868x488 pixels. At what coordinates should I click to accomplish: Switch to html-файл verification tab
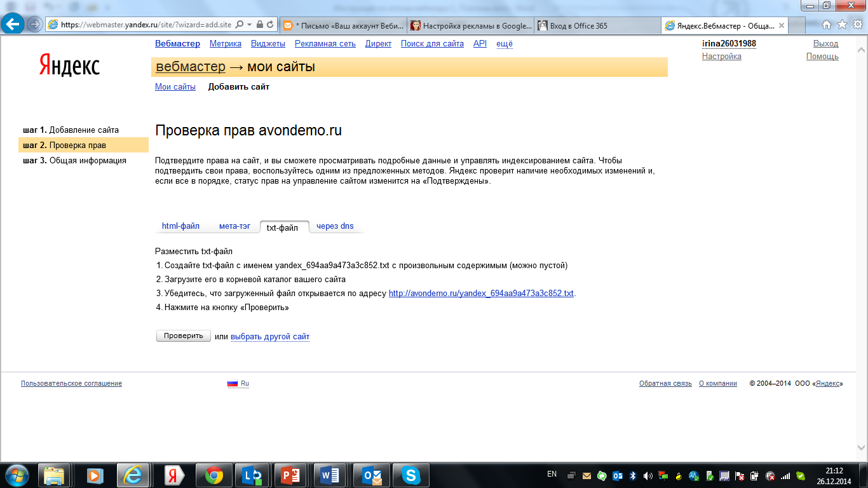180,226
